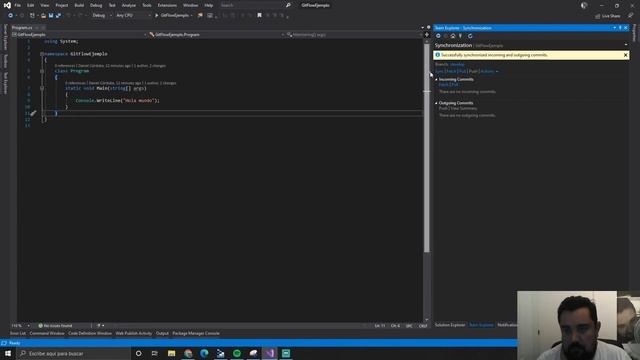Open Chrome from the taskbar
Image resolution: width=640 pixels, height=360 pixels.
click(188, 353)
